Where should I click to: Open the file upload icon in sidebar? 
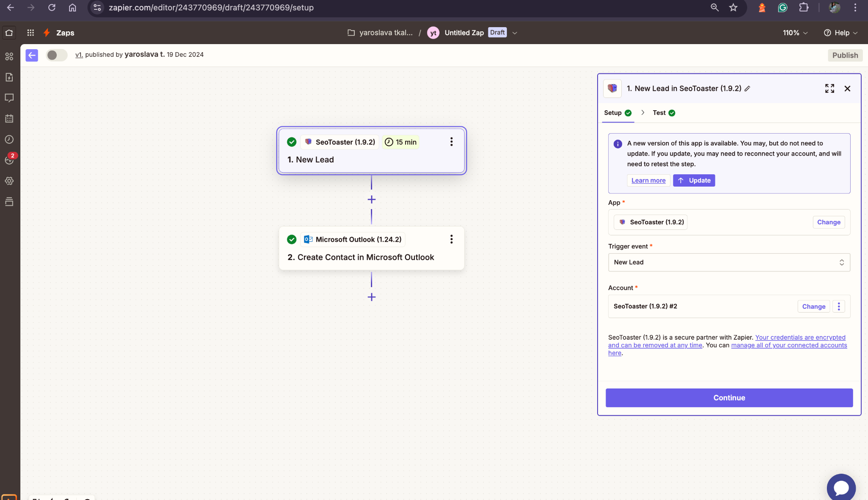pos(9,77)
